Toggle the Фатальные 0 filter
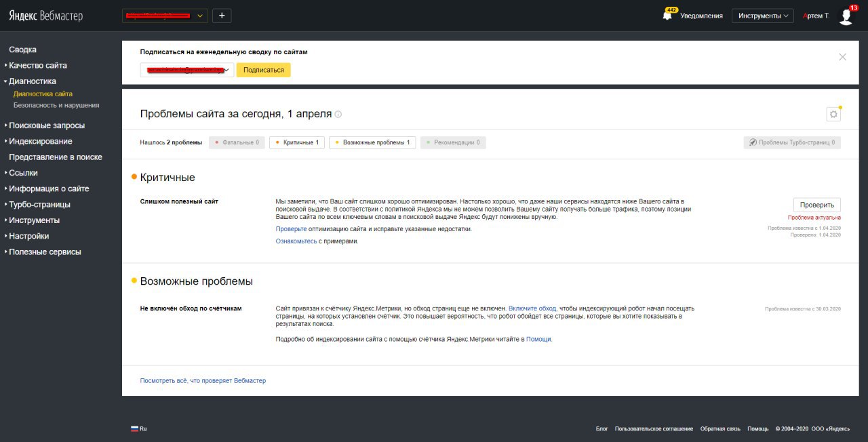The width and height of the screenshot is (868, 442). (237, 142)
